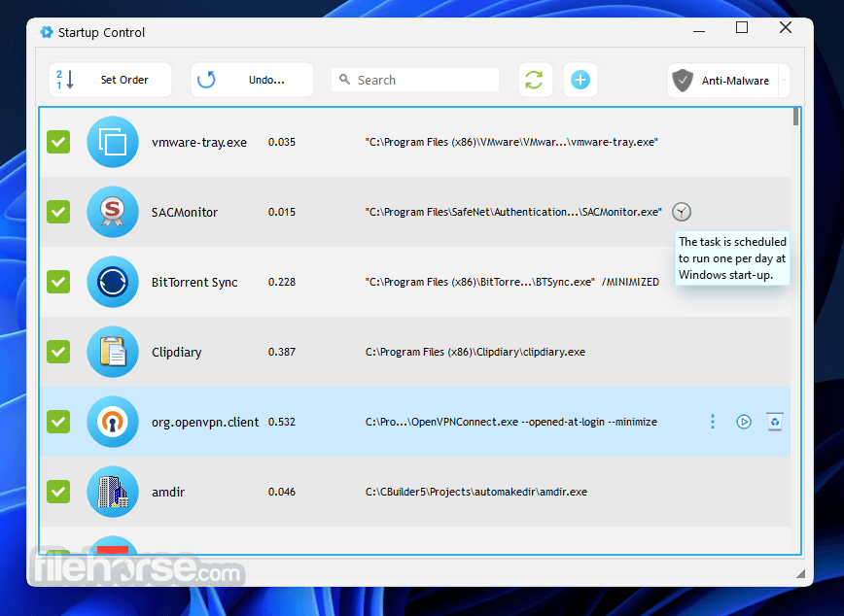Click the 0.046 value for amdir
This screenshot has width=844, height=616.
pyautogui.click(x=282, y=492)
